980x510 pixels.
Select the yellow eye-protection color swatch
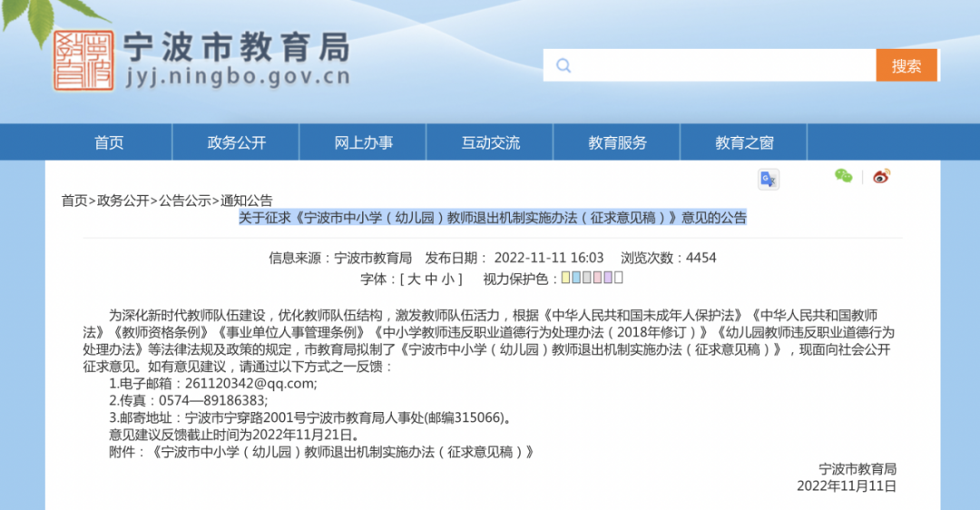coord(565,278)
